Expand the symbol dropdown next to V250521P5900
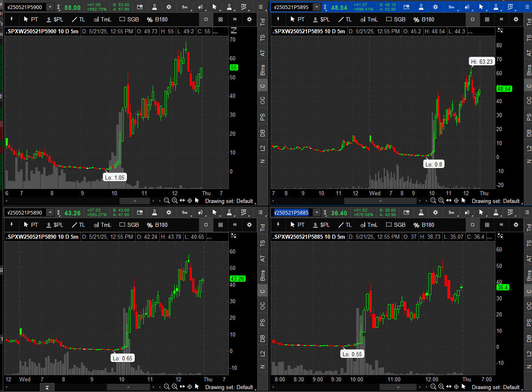 [x=50, y=7]
